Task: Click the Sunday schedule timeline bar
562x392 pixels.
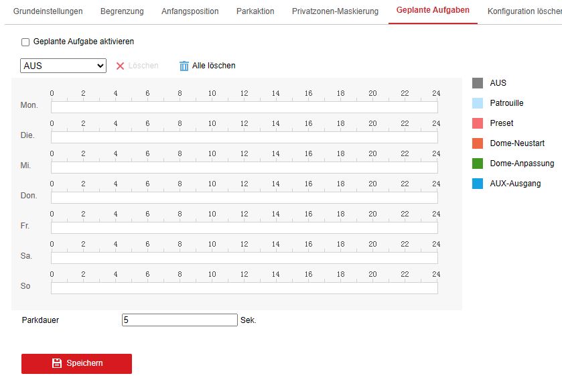Action: point(244,288)
